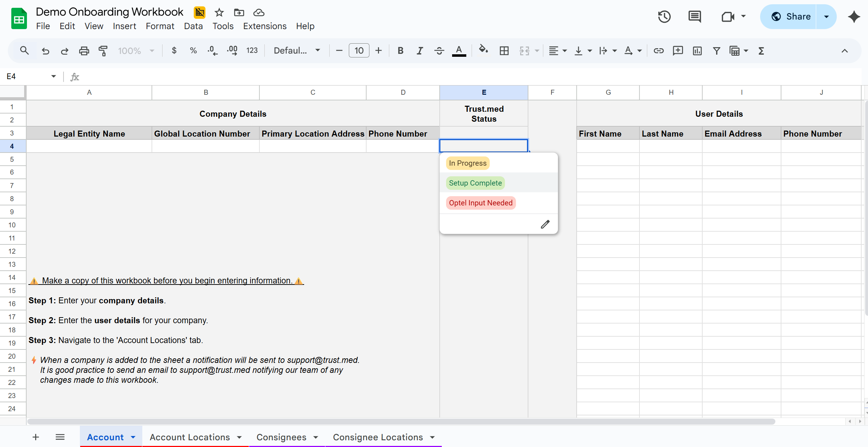This screenshot has height=447, width=868.
Task: Open the Insert menu
Action: coord(124,26)
